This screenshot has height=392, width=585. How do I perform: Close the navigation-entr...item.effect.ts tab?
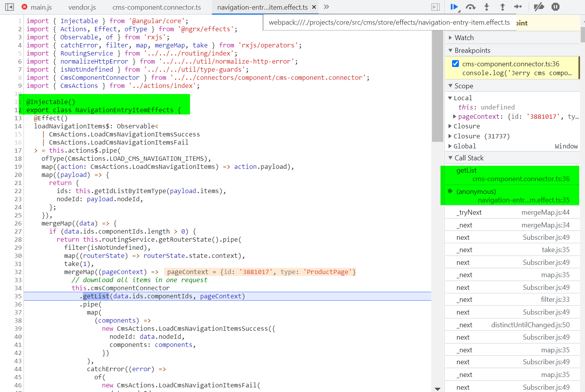pyautogui.click(x=314, y=7)
